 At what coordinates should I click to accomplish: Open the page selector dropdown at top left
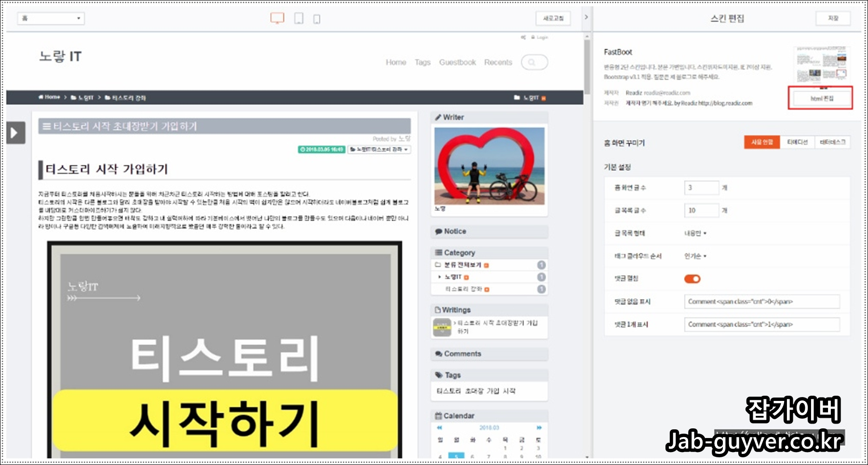(51, 18)
